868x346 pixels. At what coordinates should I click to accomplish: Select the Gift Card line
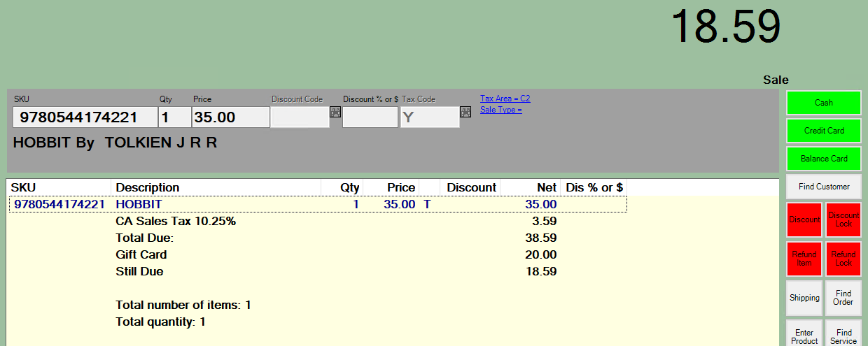[x=141, y=254]
